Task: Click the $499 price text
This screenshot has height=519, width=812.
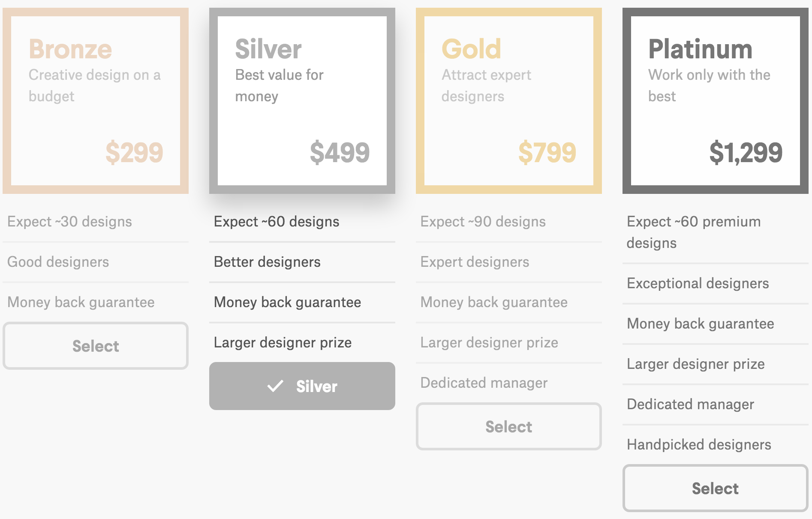Action: pyautogui.click(x=340, y=152)
